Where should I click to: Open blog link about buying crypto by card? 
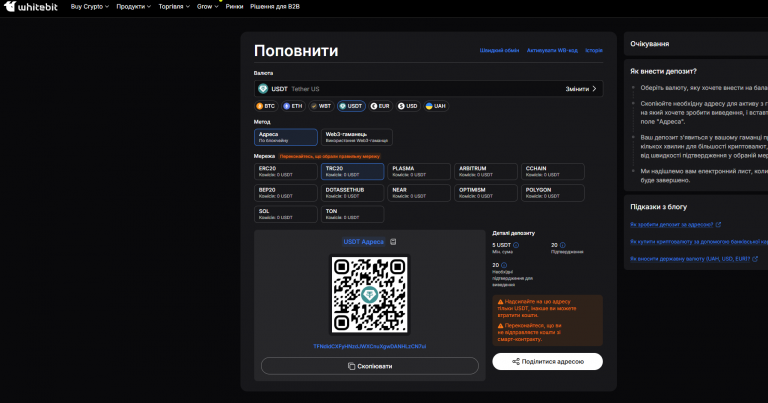coord(699,242)
